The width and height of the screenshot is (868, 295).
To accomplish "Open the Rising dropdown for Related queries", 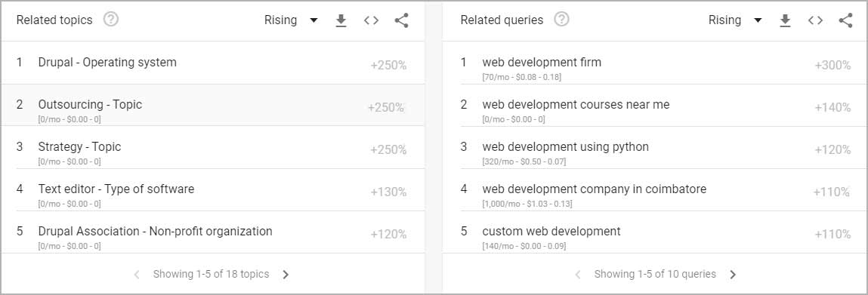I will tap(735, 20).
